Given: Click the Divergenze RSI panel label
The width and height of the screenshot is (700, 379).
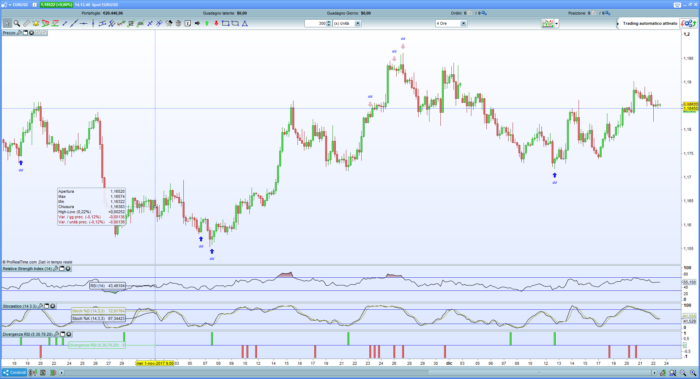Looking at the screenshot, I should pyautogui.click(x=28, y=334).
